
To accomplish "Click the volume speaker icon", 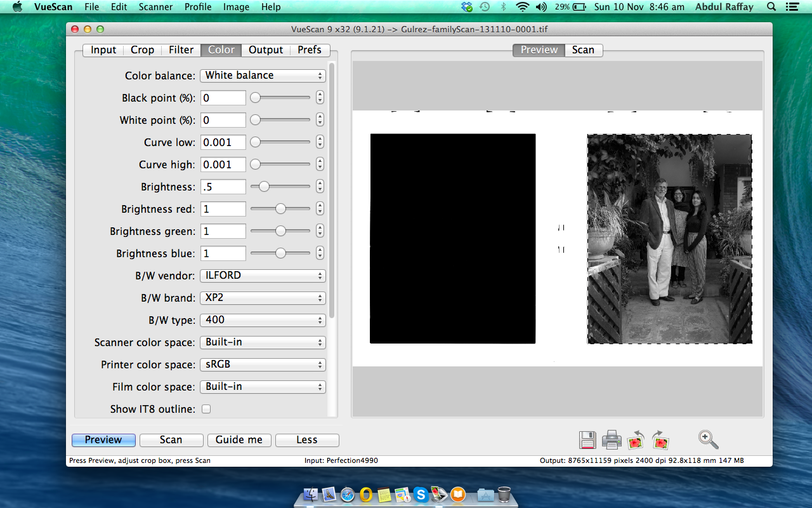I will click(x=541, y=7).
